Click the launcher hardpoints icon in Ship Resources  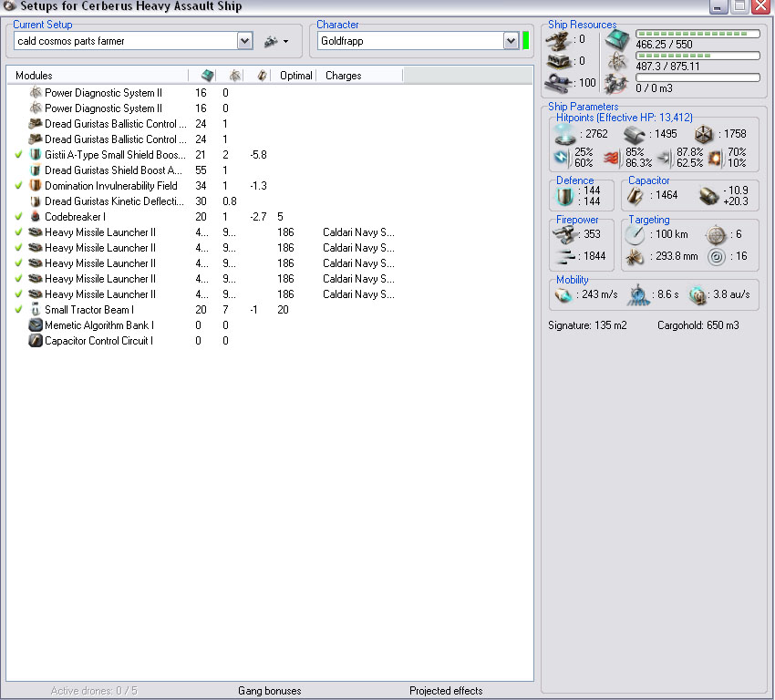coord(559,61)
